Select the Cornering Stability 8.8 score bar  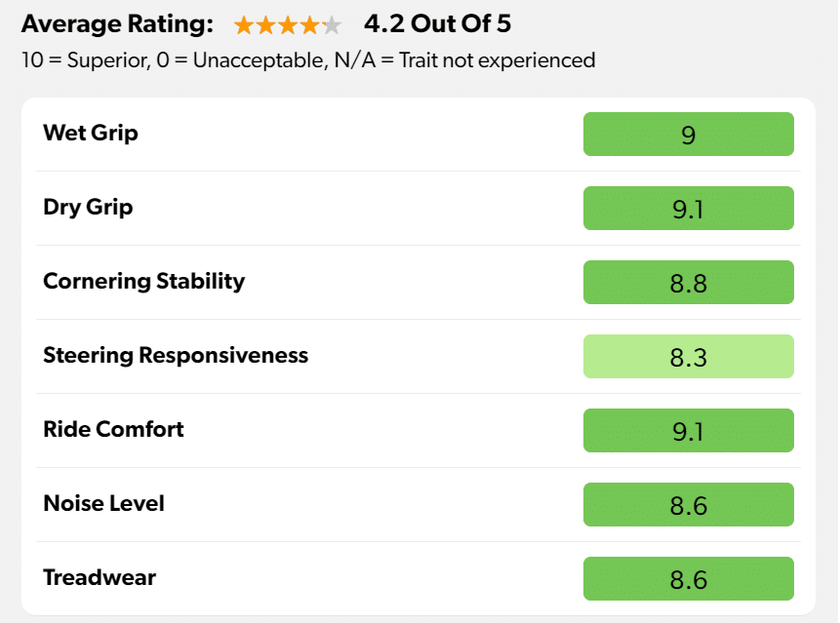[x=688, y=283]
